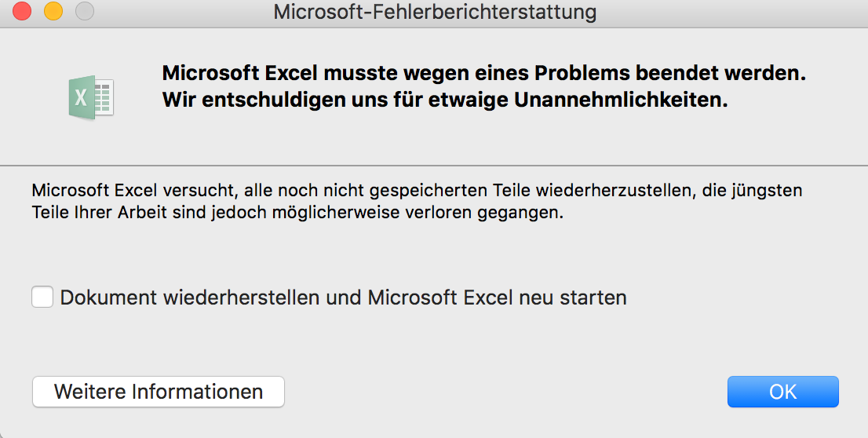Click the word 'Unannehmlichkeiten' in the bold headline
Screen dimensions: 868x438
(x=621, y=100)
